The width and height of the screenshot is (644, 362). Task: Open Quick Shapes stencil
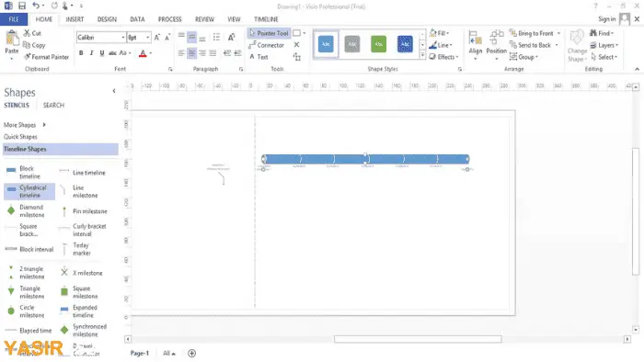20,137
